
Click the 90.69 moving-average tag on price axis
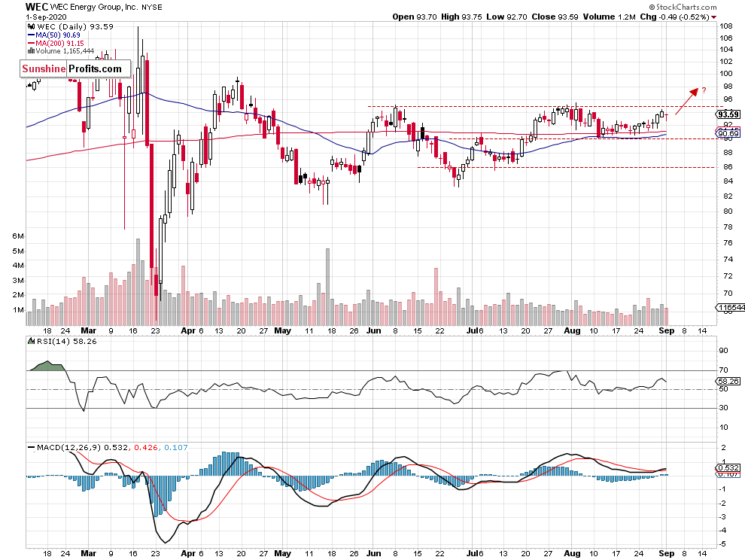click(728, 134)
